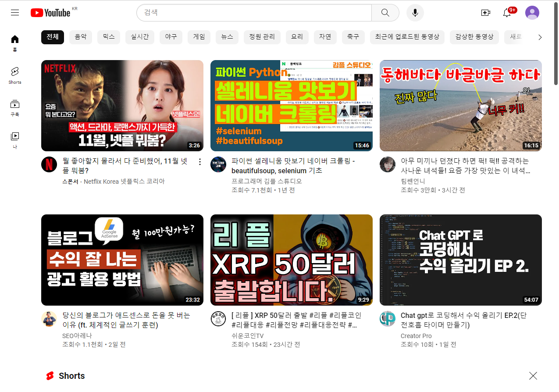Play the 셀레니움 맛보기 네이버 크롤링 thumbnail
559x392 pixels.
coord(292,106)
